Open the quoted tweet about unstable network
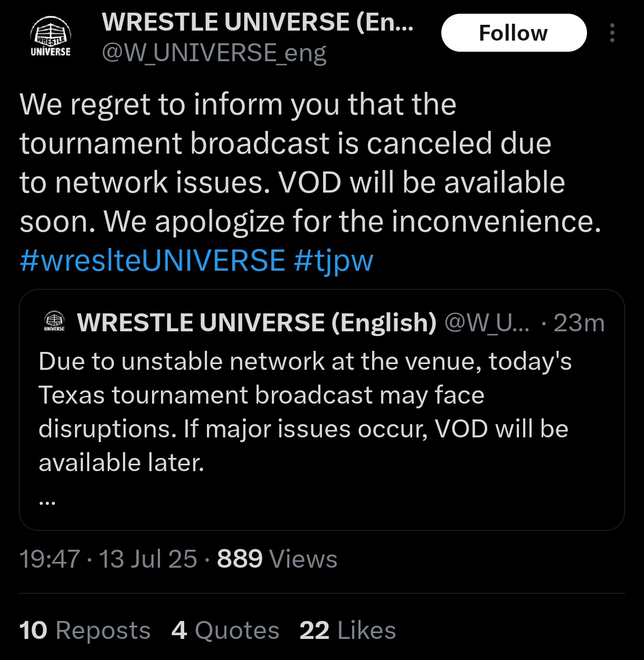The image size is (644, 660). pos(305,412)
